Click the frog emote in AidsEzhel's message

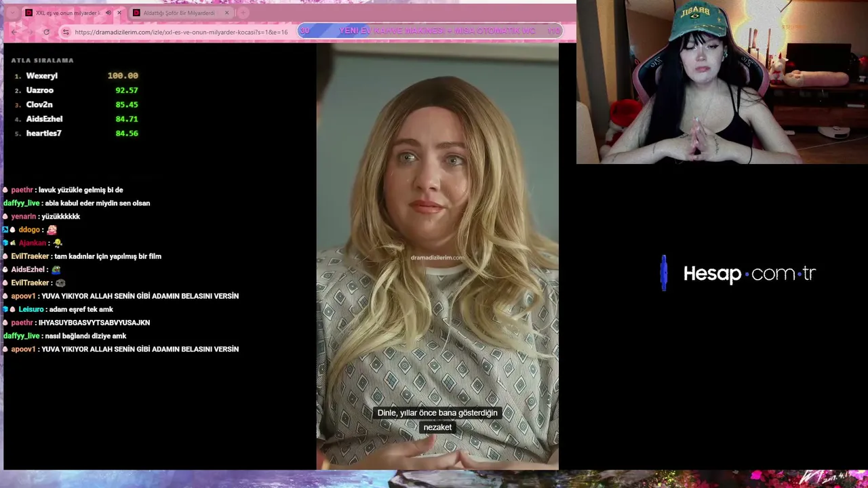click(x=56, y=270)
